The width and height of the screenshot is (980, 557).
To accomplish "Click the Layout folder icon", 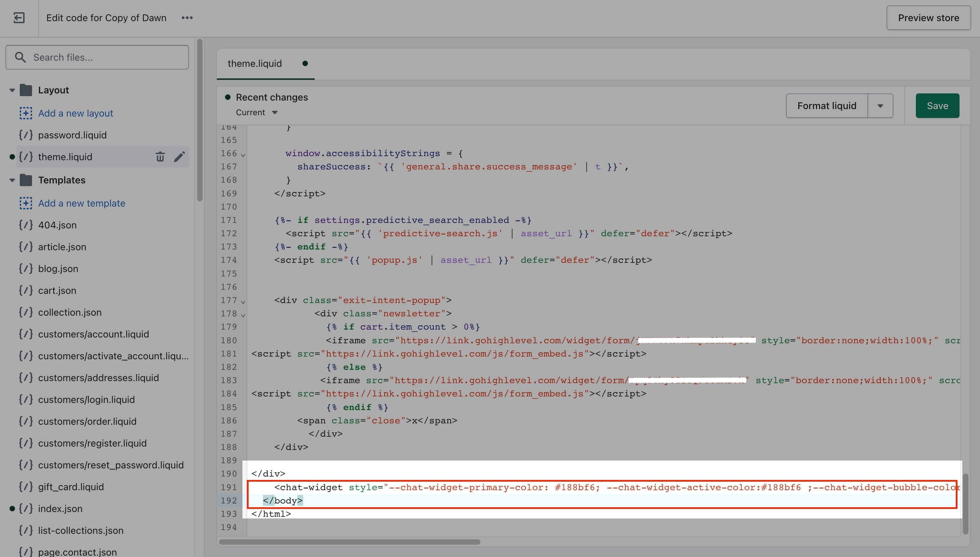I will (x=26, y=90).
